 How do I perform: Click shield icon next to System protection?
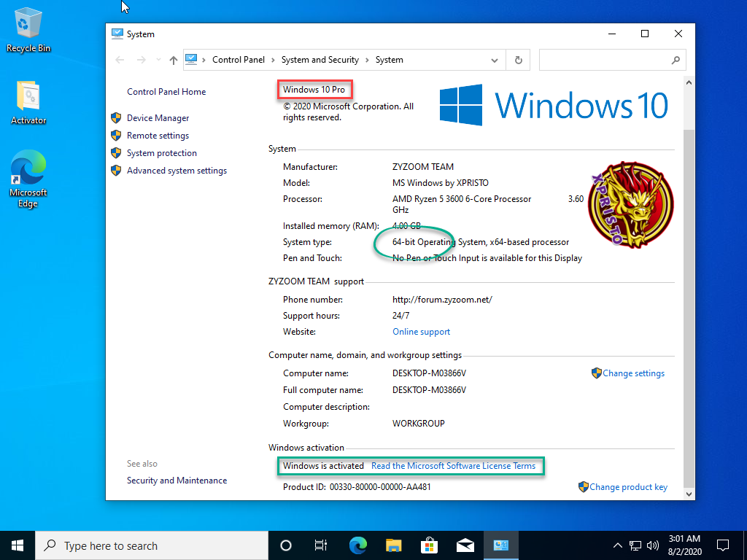point(116,153)
